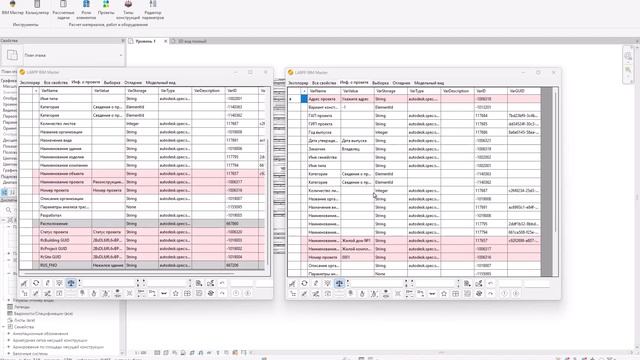The image size is (640, 360).
Task: Click the Владелец value cell in right window
Action: (x=357, y=149)
